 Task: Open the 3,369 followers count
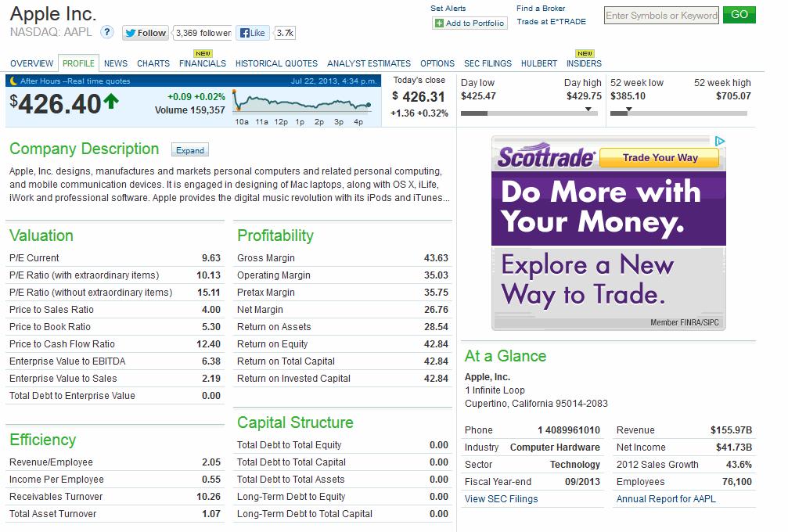(x=203, y=33)
